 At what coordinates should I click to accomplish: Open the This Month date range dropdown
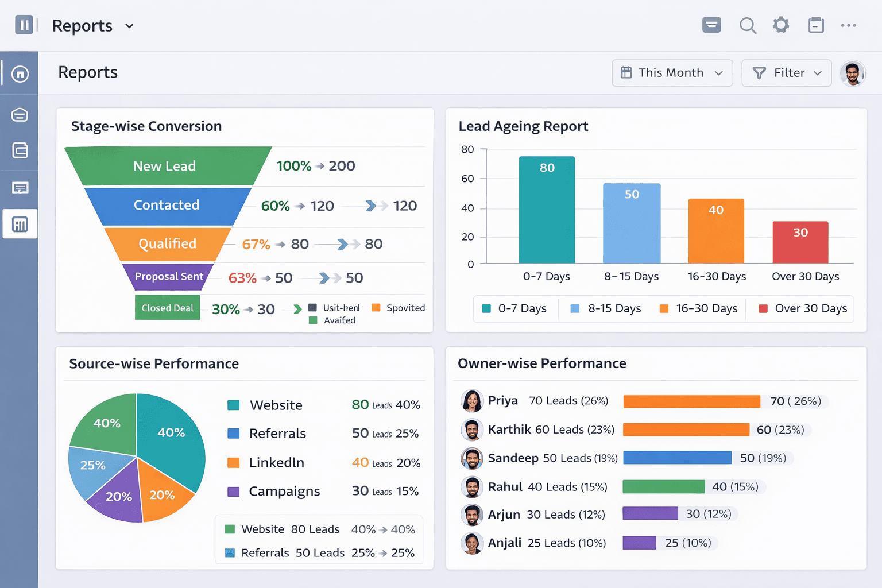[672, 73]
